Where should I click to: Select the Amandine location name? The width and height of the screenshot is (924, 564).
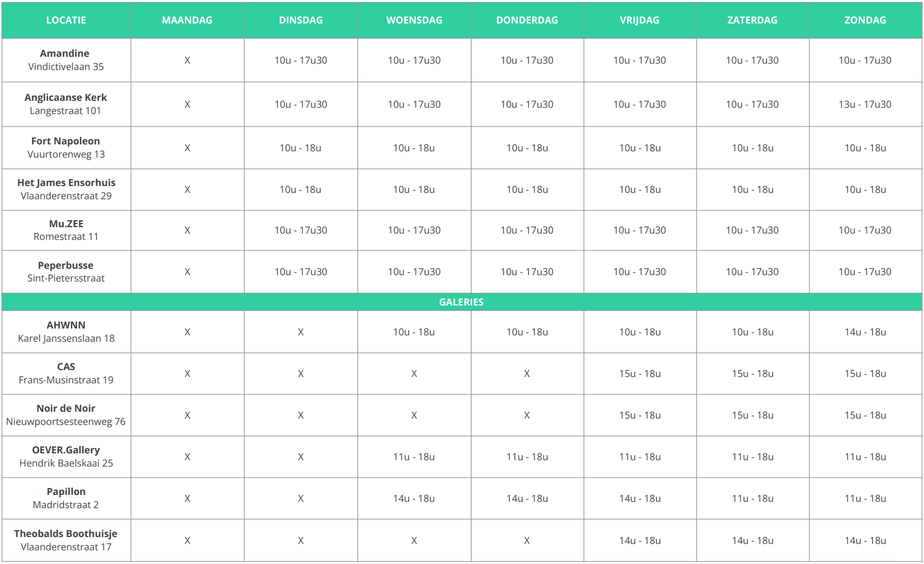pyautogui.click(x=65, y=53)
